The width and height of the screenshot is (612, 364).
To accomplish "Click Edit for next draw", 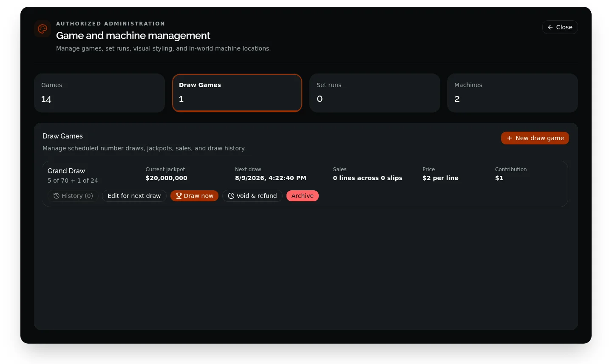I will point(134,196).
